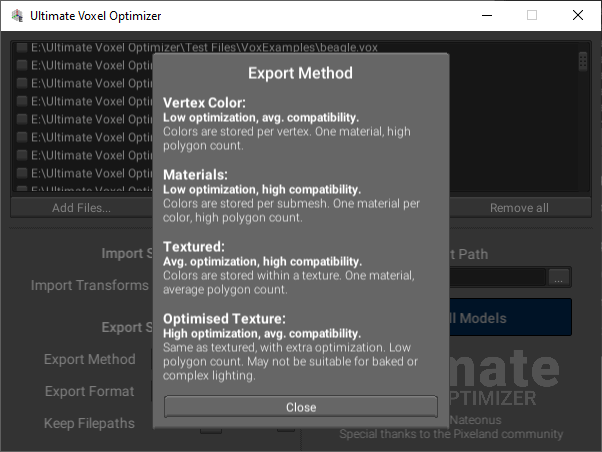Tick the fifth file entry checkbox
Screen dimensions: 602x452
click(x=22, y=119)
